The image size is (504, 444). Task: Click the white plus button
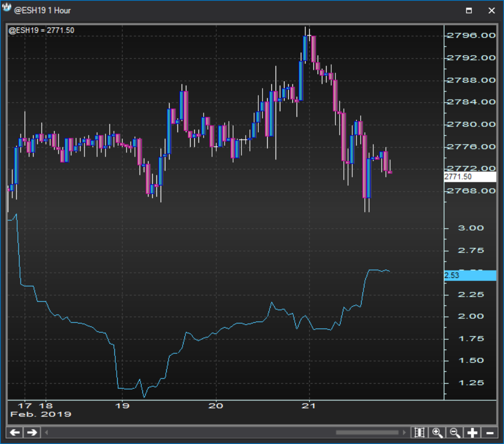(x=472, y=432)
